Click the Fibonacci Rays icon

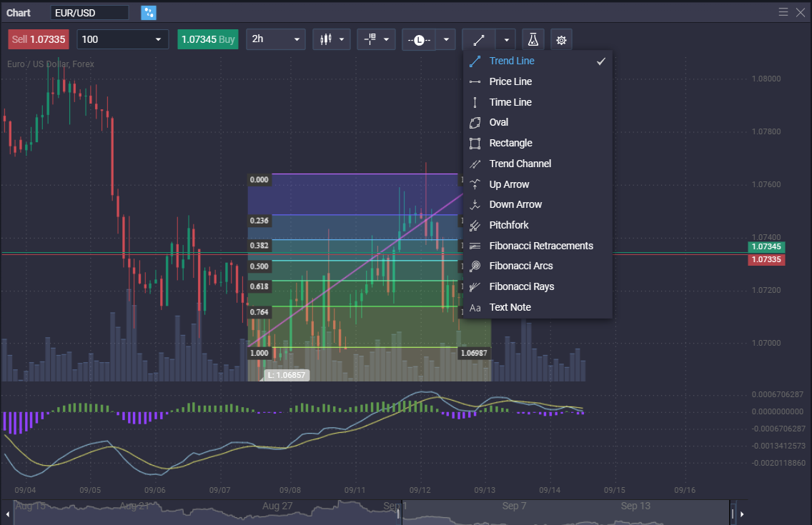click(x=475, y=286)
